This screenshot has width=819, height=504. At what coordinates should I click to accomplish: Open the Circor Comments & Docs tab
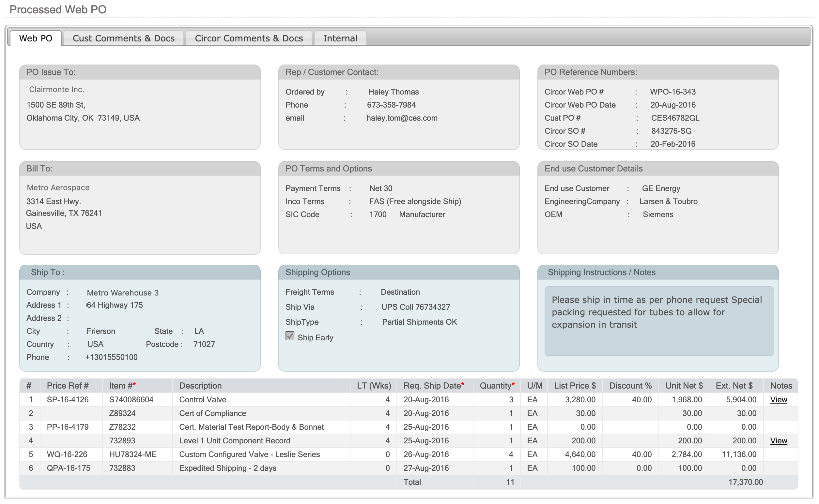tap(249, 38)
